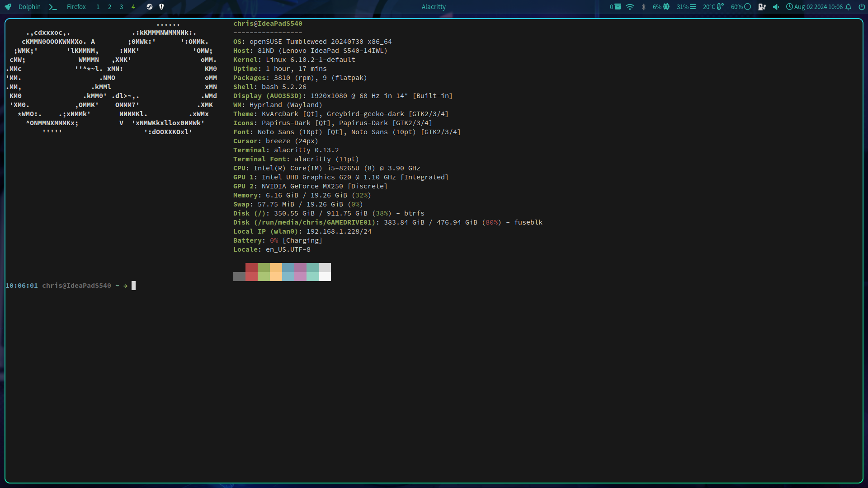Click the Battery 0% [Charging] line
Viewport: 868px width, 488px height.
(x=278, y=240)
